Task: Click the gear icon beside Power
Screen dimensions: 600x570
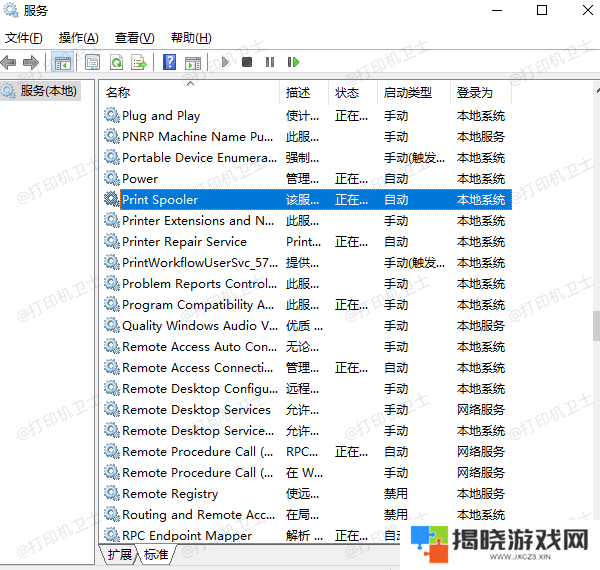Action: coord(112,178)
